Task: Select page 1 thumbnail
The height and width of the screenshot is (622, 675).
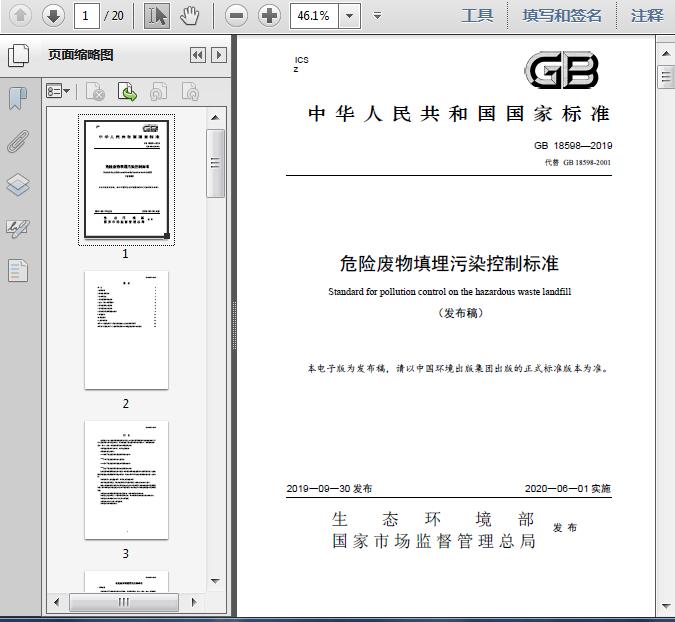Action: point(126,179)
